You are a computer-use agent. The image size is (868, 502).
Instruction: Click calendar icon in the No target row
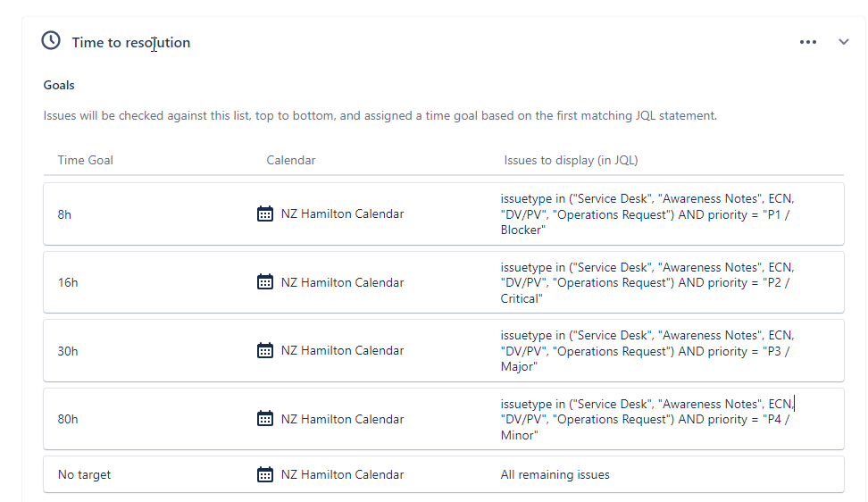click(x=265, y=474)
